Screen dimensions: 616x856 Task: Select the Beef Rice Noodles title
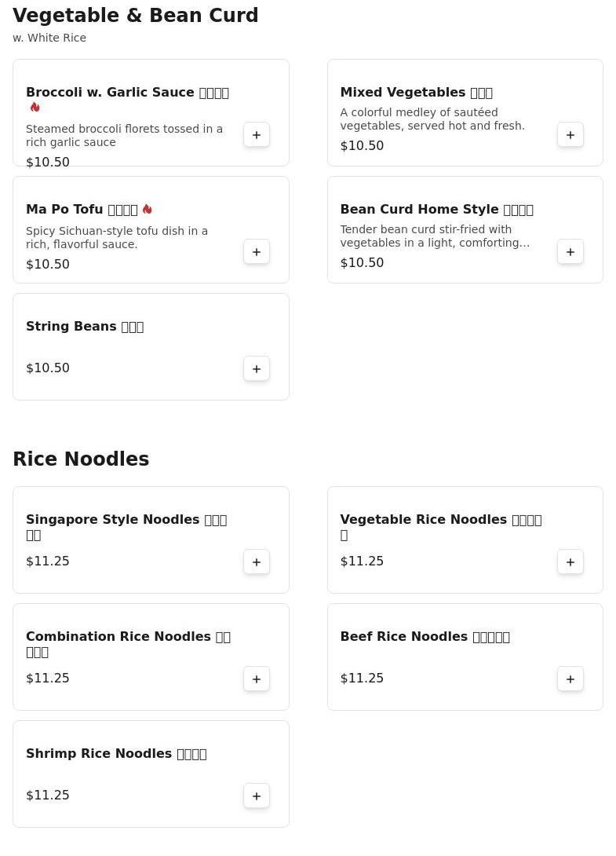click(425, 637)
